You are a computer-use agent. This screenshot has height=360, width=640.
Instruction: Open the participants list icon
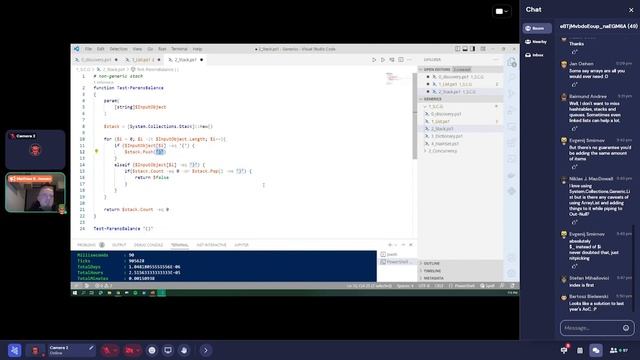(618, 350)
